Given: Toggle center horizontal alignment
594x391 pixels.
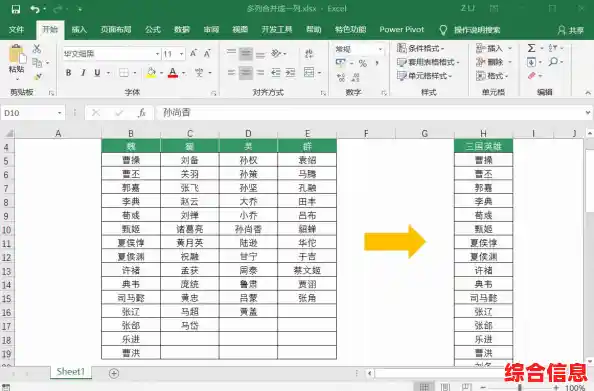Looking at the screenshot, I should pyautogui.click(x=246, y=72).
